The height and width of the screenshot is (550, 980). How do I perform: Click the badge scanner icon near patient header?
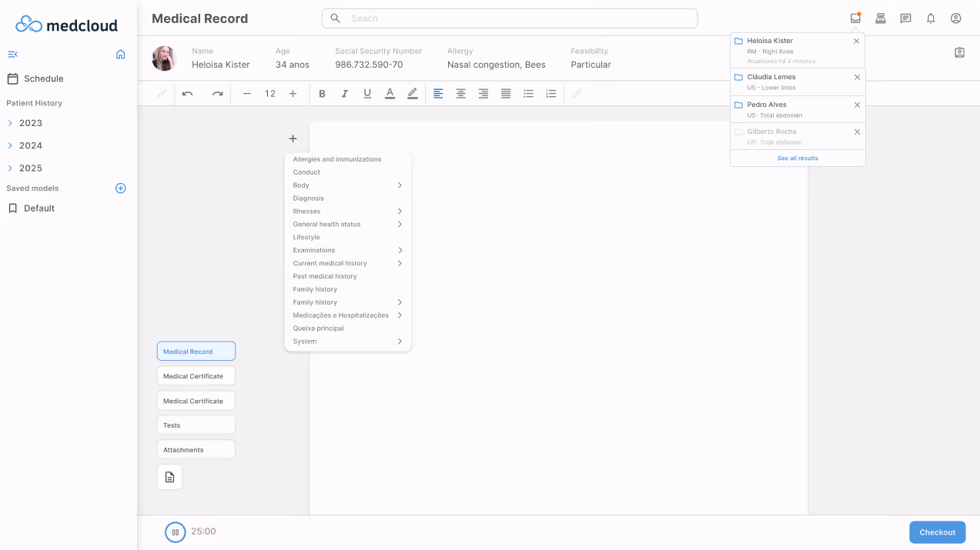959,52
